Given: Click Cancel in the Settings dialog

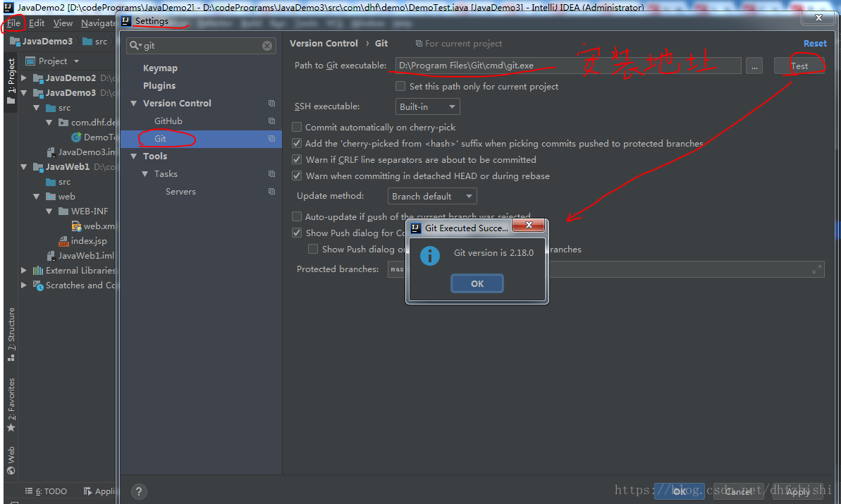Looking at the screenshot, I should (738, 491).
